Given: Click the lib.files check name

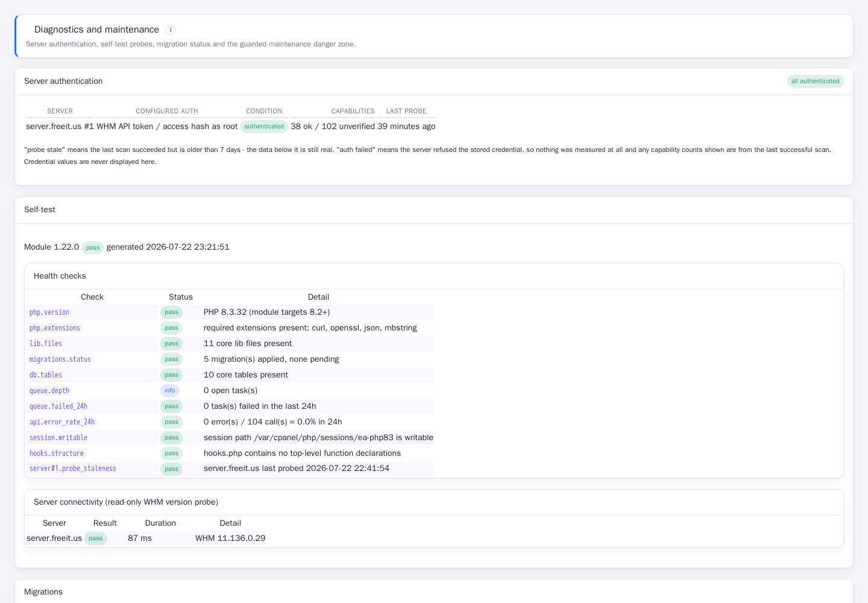Looking at the screenshot, I should pos(46,344).
